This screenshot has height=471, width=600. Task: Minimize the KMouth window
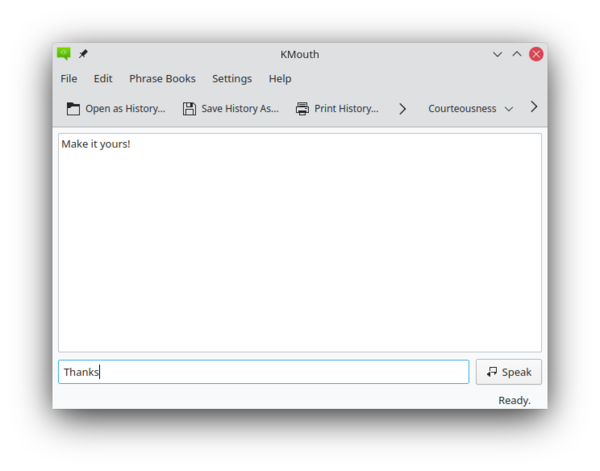click(x=497, y=54)
